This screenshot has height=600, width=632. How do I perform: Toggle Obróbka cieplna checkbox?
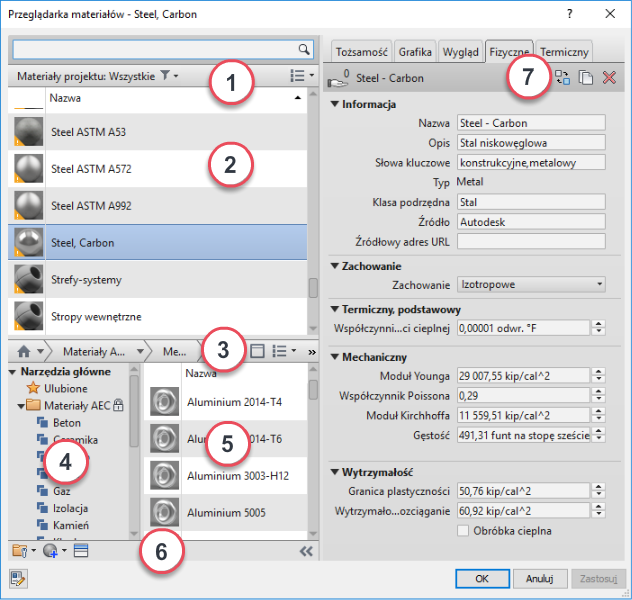coord(463,531)
